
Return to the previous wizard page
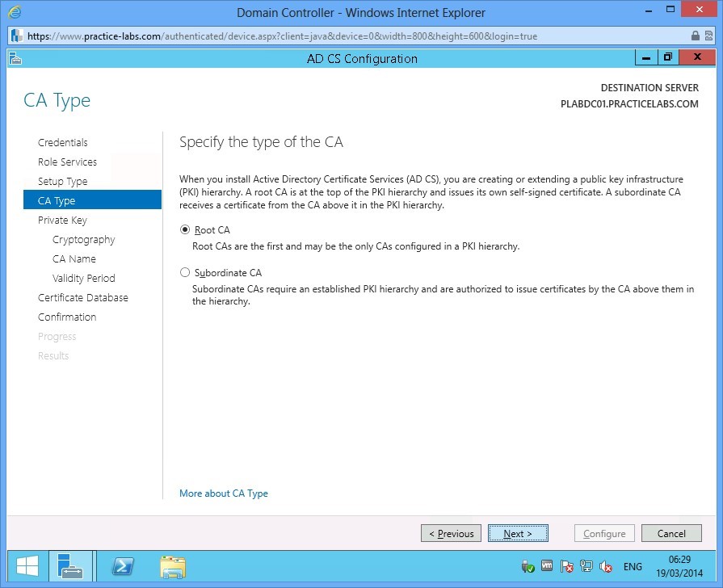[x=451, y=533]
